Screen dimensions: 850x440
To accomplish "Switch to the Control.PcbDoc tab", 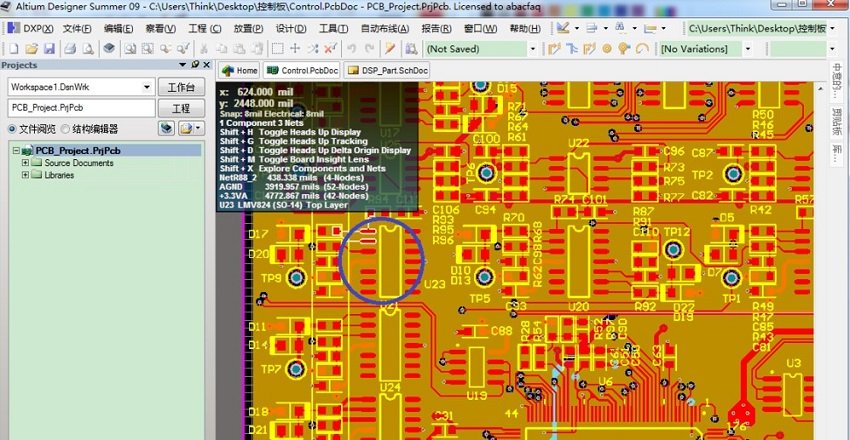I will pyautogui.click(x=302, y=70).
